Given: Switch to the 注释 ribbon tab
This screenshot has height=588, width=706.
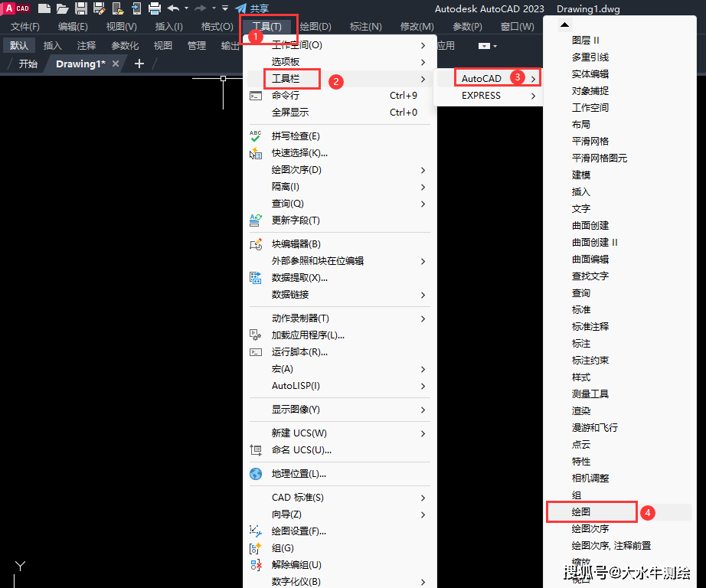Looking at the screenshot, I should [x=86, y=45].
